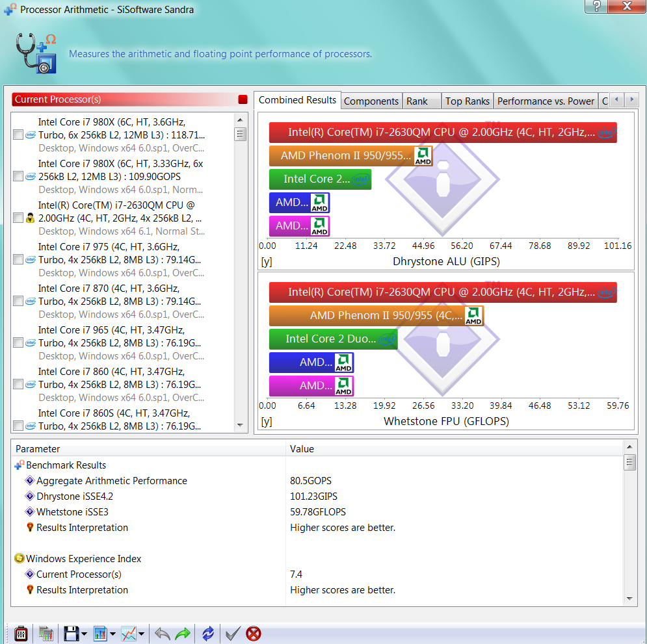Click the red Current Processor color square
This screenshot has height=644, width=647.
[x=243, y=99]
